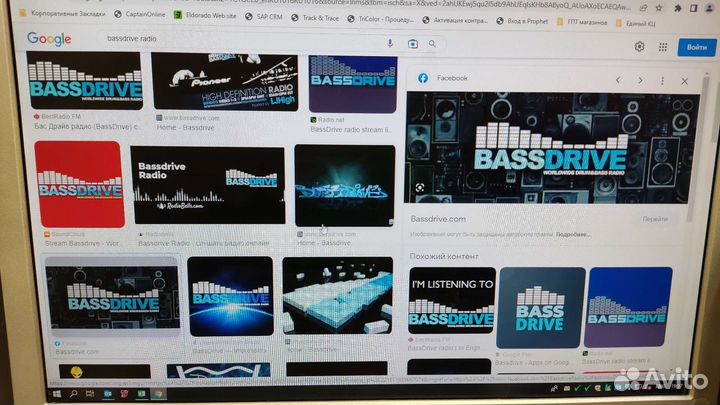Open the graffiti-style Bassdrive thumbnail
720x405 pixels.
(345, 186)
